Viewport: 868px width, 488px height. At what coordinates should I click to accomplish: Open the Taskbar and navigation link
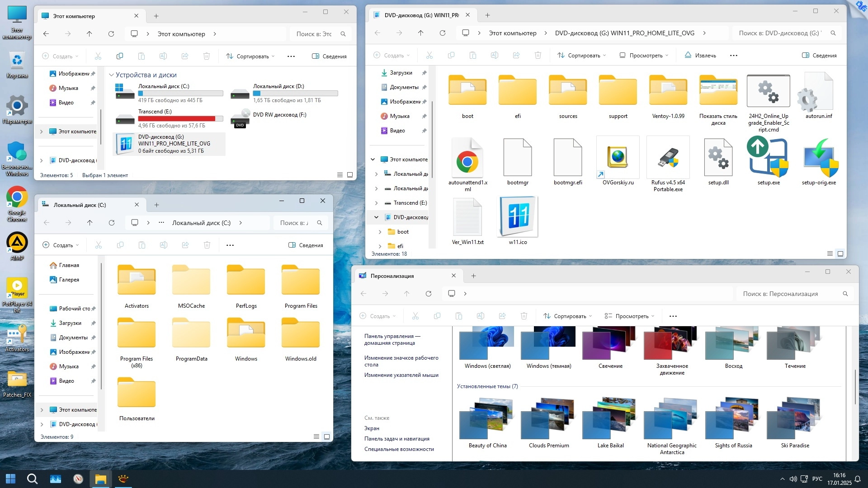coord(396,439)
